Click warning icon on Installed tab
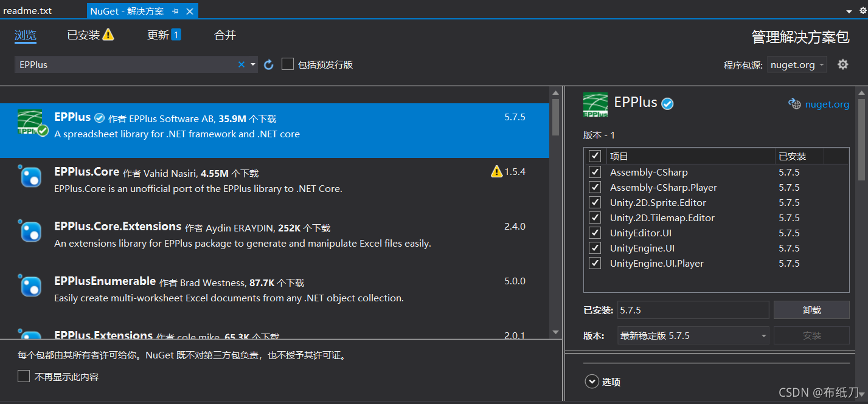The height and width of the screenshot is (404, 868). pyautogui.click(x=108, y=35)
